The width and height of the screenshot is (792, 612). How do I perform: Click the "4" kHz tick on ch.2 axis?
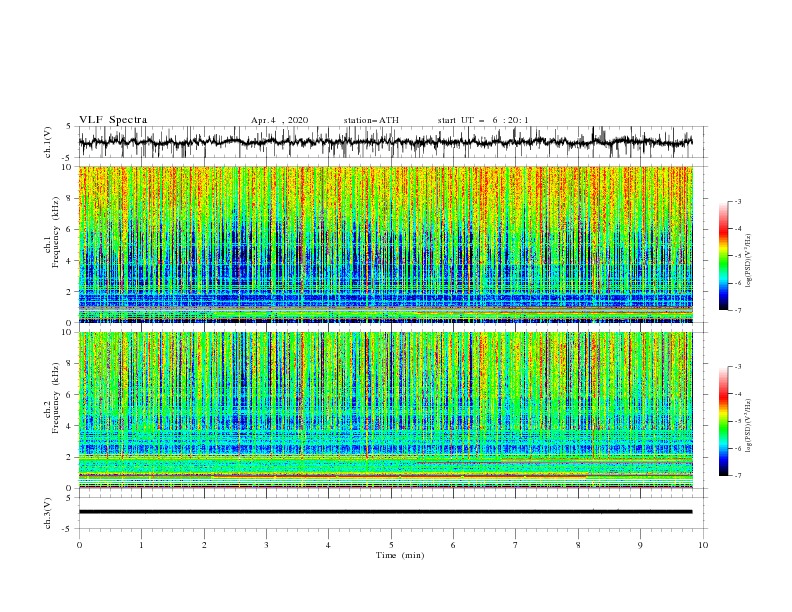tap(69, 426)
